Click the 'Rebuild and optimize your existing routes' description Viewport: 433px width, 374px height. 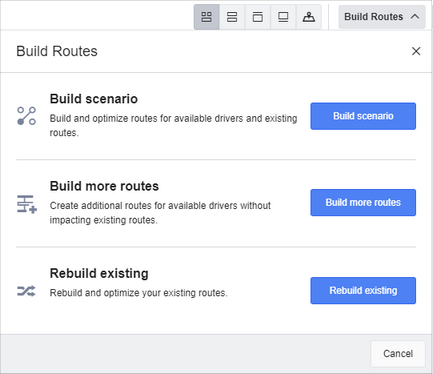(139, 293)
